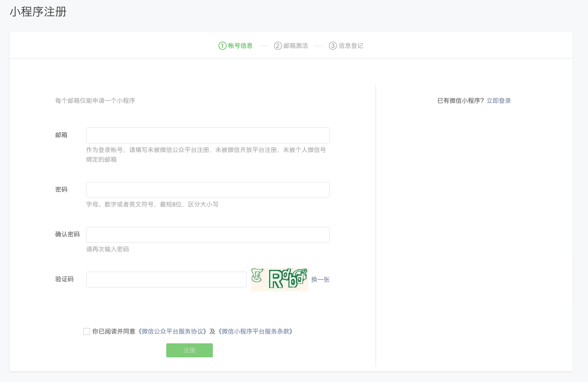Click the 小程序注册 page title
Image resolution: width=588 pixels, height=382 pixels.
(x=37, y=12)
